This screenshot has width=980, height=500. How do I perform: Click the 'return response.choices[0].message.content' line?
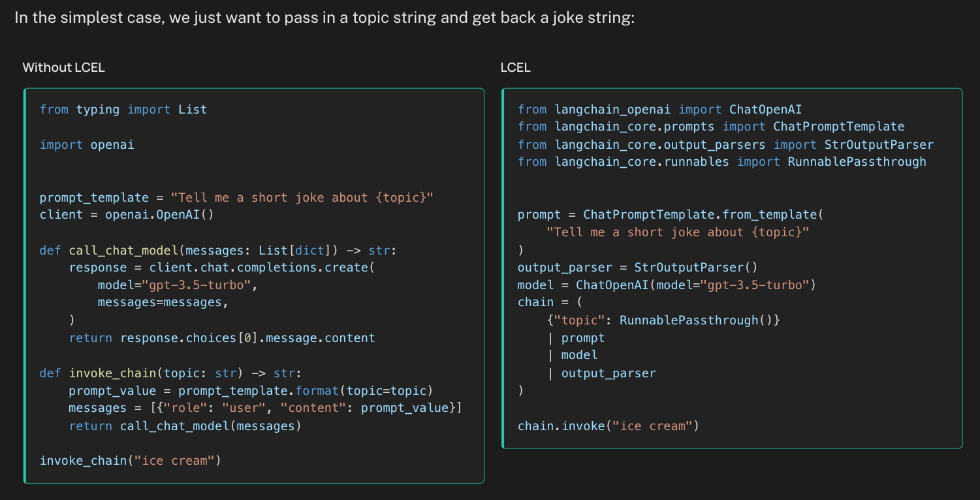pos(222,338)
